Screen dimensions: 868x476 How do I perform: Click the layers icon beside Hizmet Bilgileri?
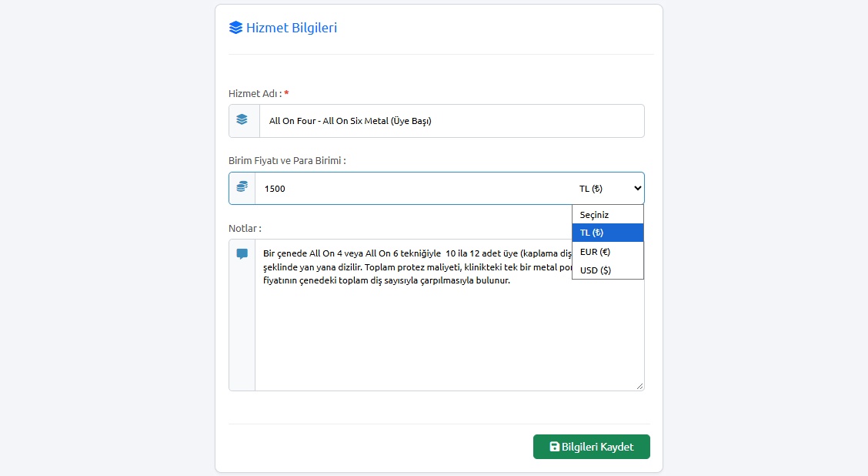tap(235, 28)
